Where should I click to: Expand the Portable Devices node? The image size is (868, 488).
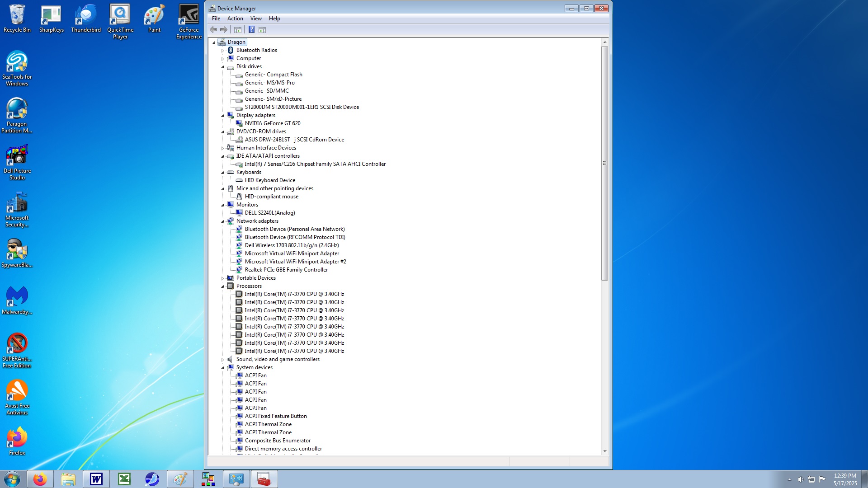[x=222, y=278]
